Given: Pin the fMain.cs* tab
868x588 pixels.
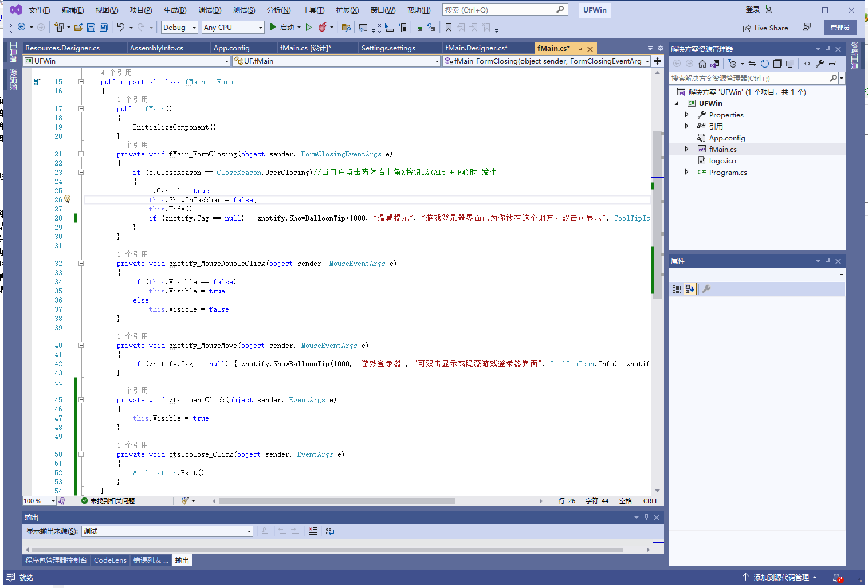Looking at the screenshot, I should [x=579, y=49].
